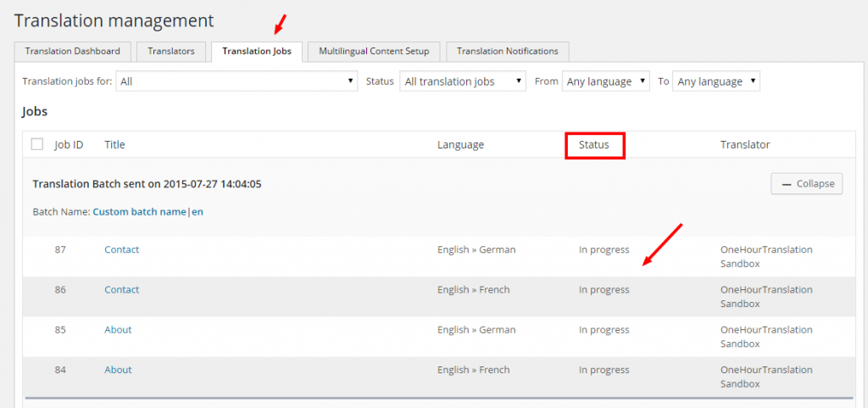Viewport: 868px width, 408px height.
Task: Open the 'Custom batch name' link
Action: (x=139, y=212)
